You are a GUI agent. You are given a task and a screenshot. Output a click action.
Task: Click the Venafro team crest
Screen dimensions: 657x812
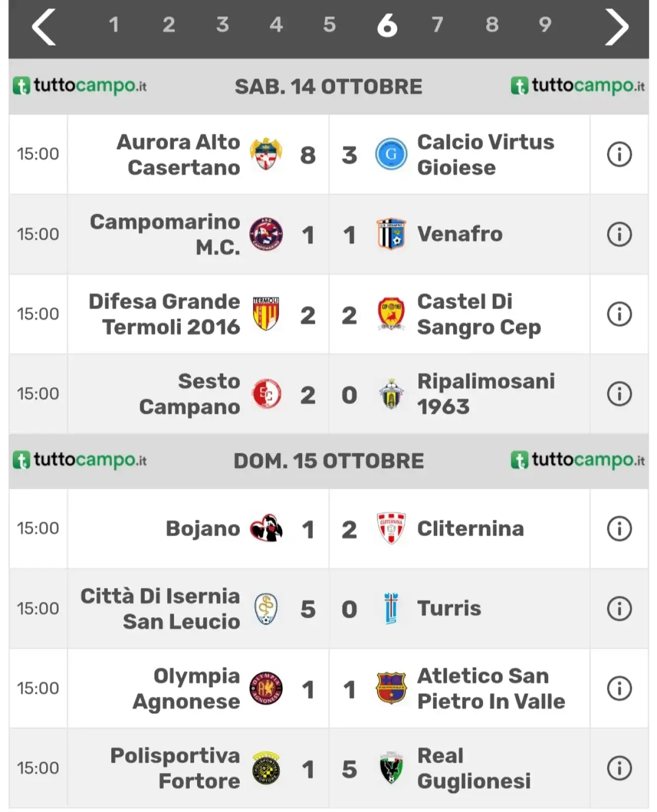[x=391, y=234]
